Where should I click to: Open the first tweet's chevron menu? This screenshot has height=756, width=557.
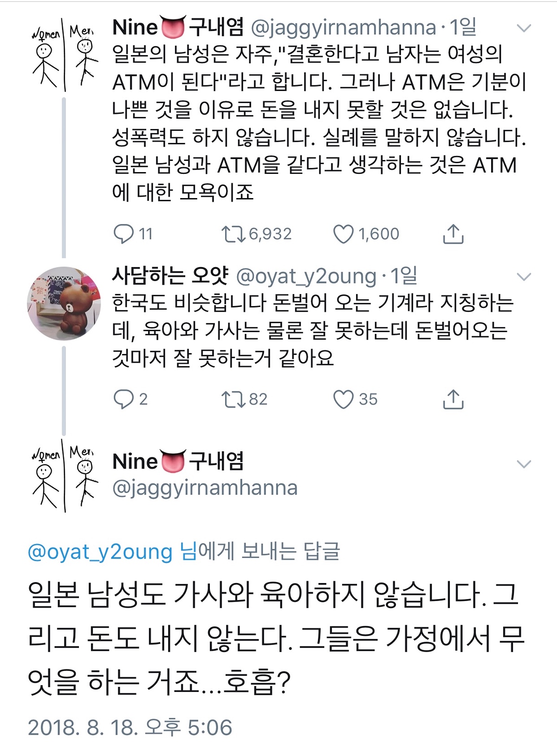coord(524,29)
